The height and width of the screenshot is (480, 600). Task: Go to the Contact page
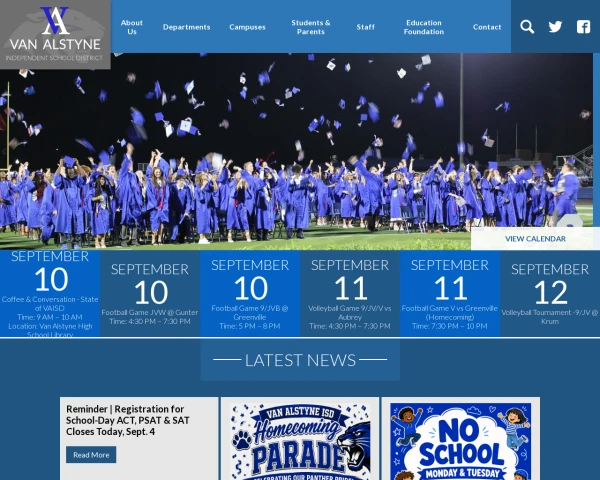tap(487, 27)
